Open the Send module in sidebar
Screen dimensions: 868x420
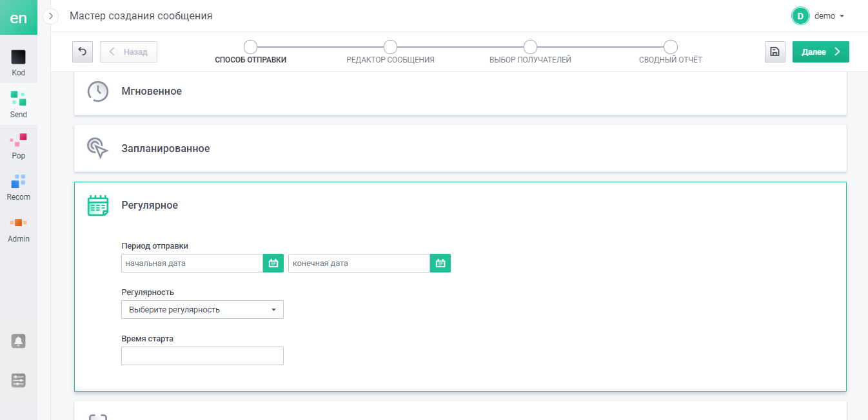coord(19,104)
